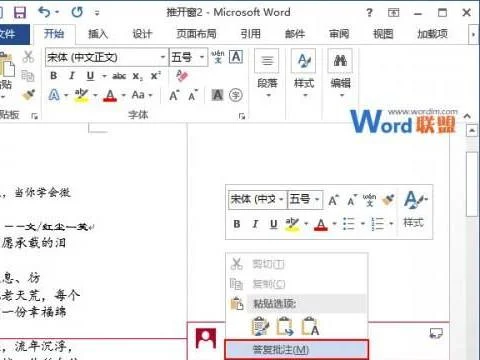Screen dimensions: 480x360
Task: Go to the 页面布局 tab
Action: (196, 34)
